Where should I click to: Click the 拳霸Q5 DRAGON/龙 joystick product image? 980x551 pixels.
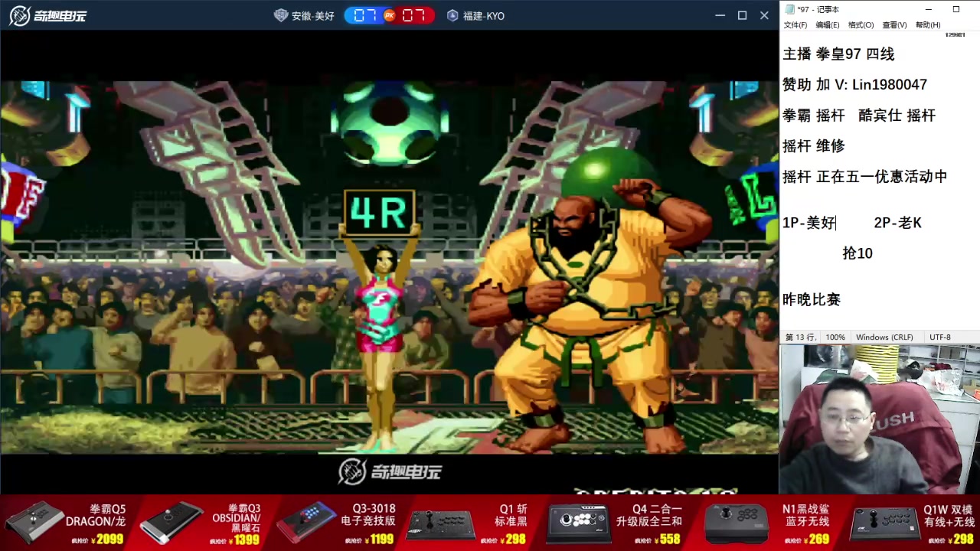34,523
